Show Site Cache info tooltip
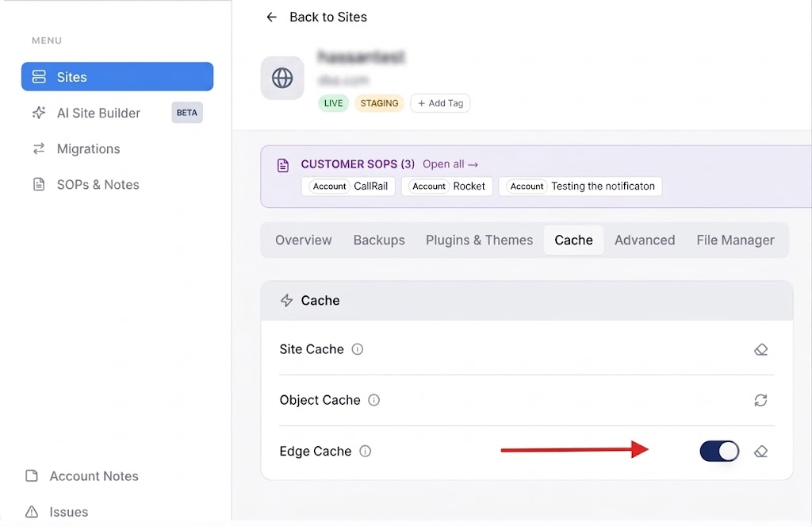 tap(358, 349)
